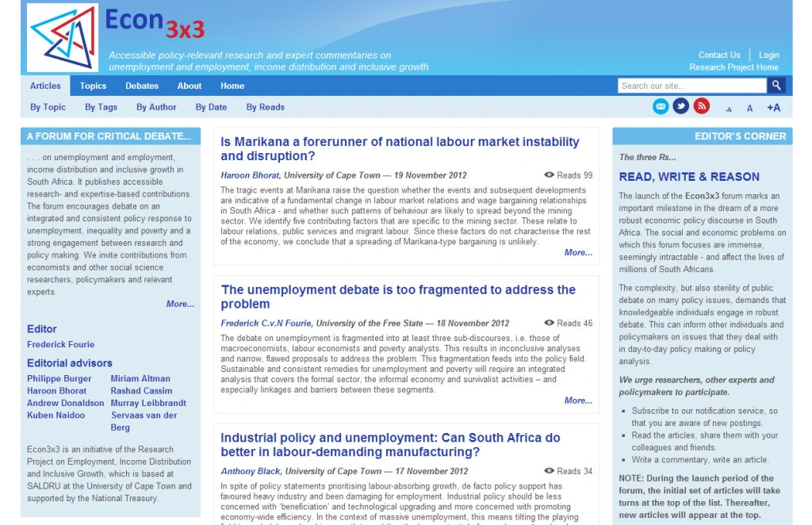Open advisor Servaas van der Berg link
812x525 pixels.
tap(144, 421)
